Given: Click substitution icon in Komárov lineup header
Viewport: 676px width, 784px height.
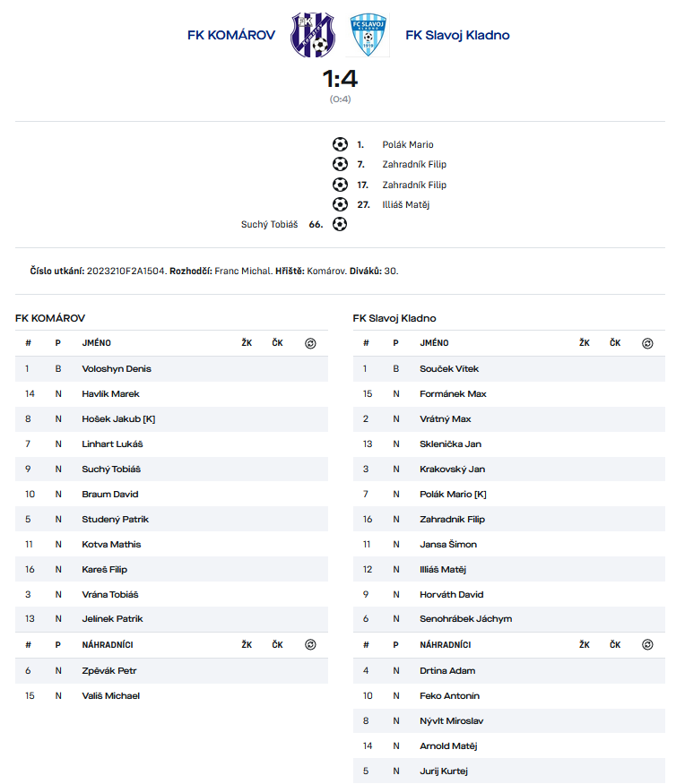Looking at the screenshot, I should coord(310,343).
